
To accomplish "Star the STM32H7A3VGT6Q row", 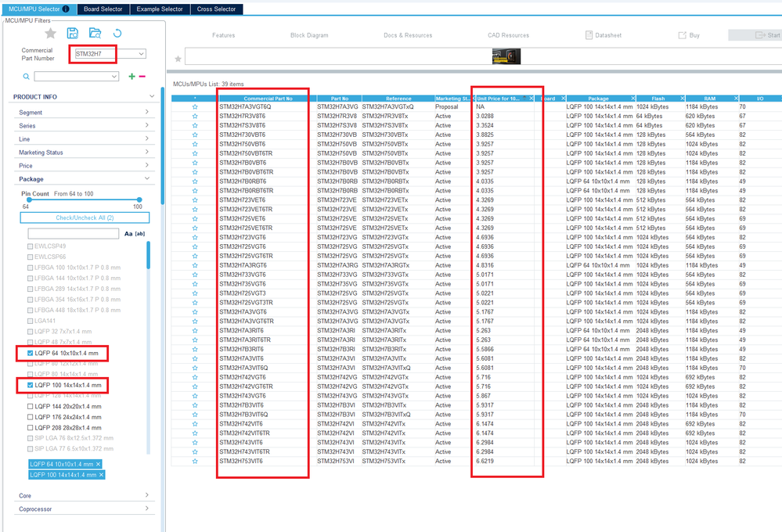I will pyautogui.click(x=195, y=106).
